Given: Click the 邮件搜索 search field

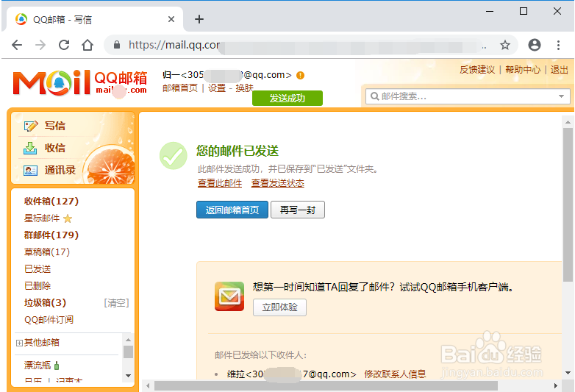Looking at the screenshot, I should 468,96.
